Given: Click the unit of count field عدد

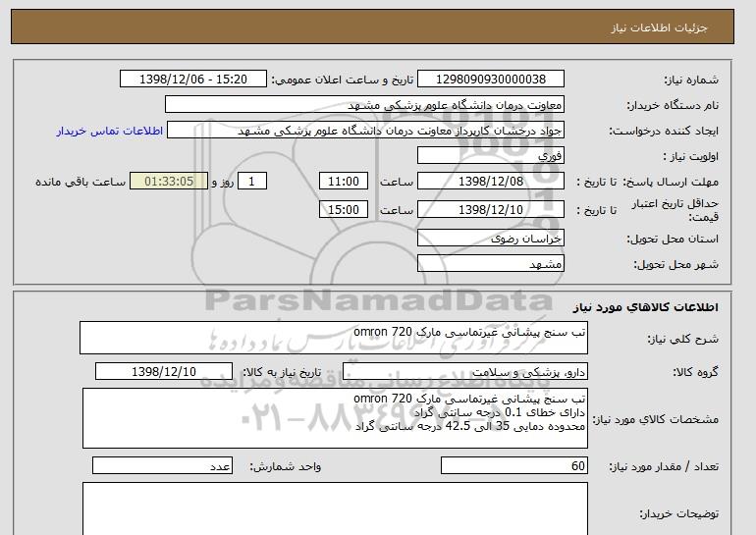Looking at the screenshot, I should (x=162, y=466).
